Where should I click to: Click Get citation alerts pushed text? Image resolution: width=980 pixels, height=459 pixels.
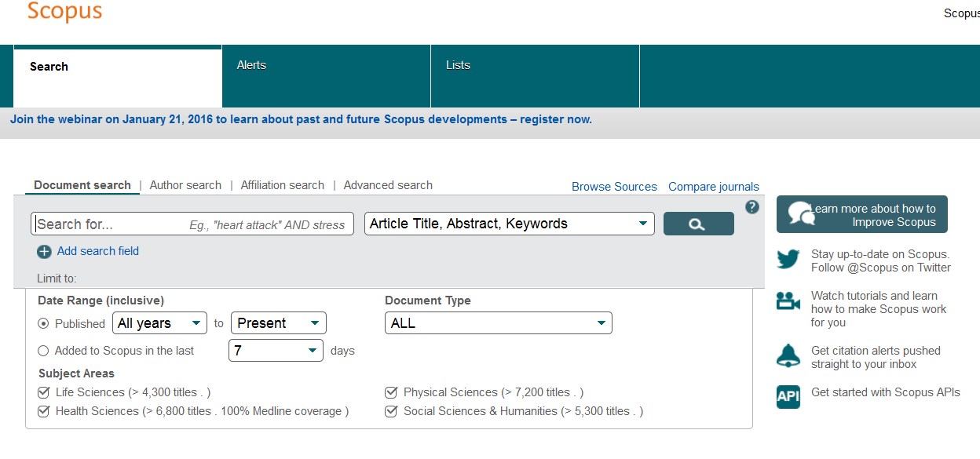click(x=876, y=351)
